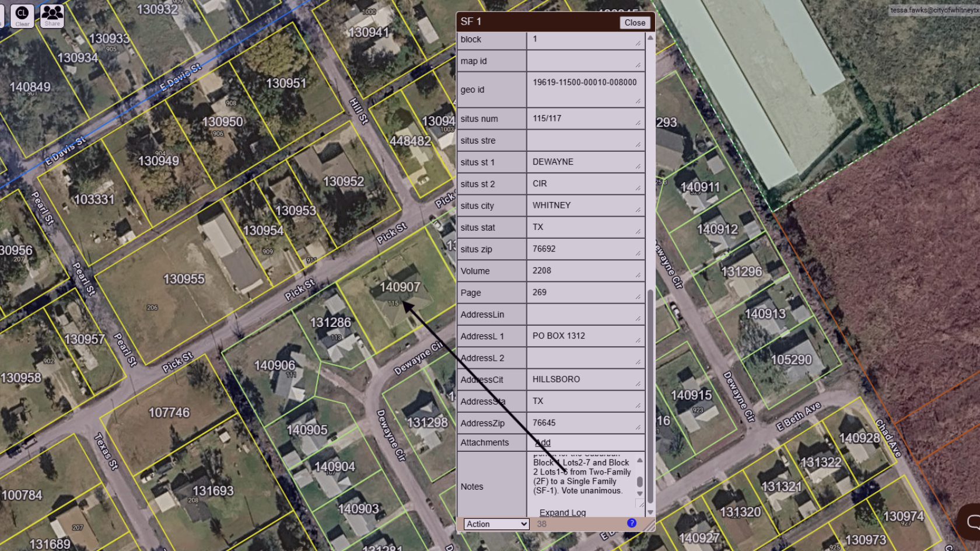Click the AddressL 1 field PO BOX 1312
The image size is (980, 551).
click(586, 336)
